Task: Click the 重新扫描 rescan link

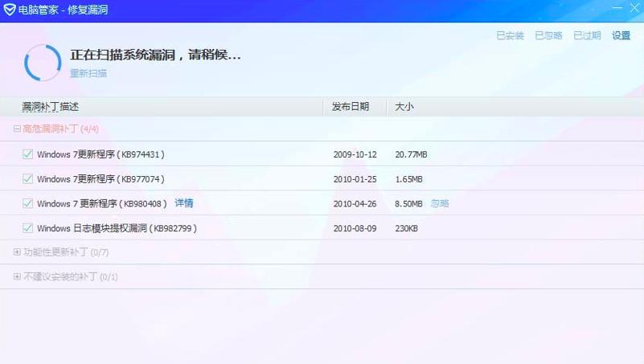Action: pyautogui.click(x=88, y=73)
